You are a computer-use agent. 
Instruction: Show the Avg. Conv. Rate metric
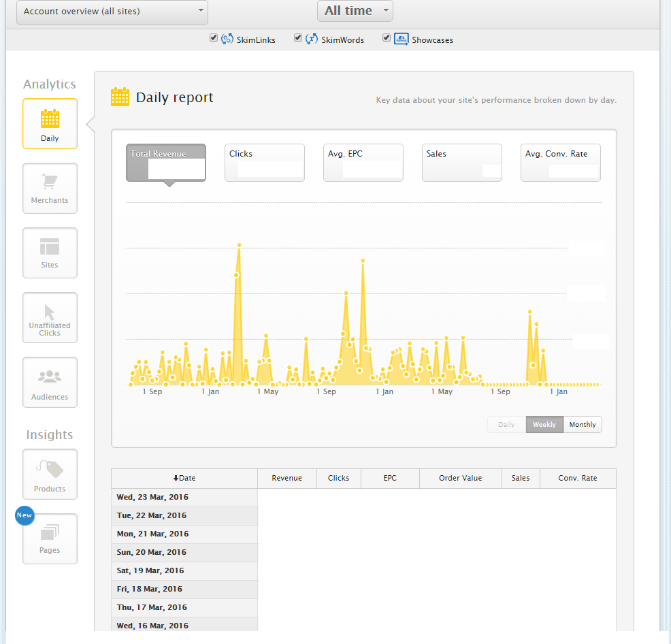coord(560,163)
